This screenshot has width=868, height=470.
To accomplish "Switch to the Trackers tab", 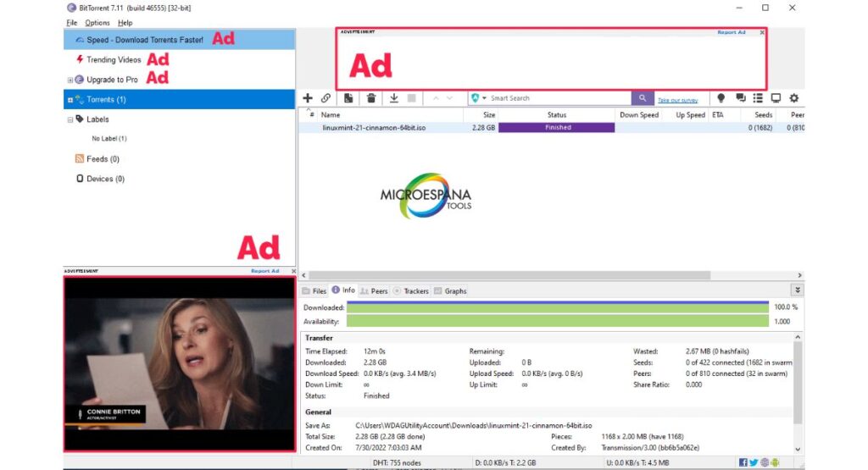I will tap(411, 290).
